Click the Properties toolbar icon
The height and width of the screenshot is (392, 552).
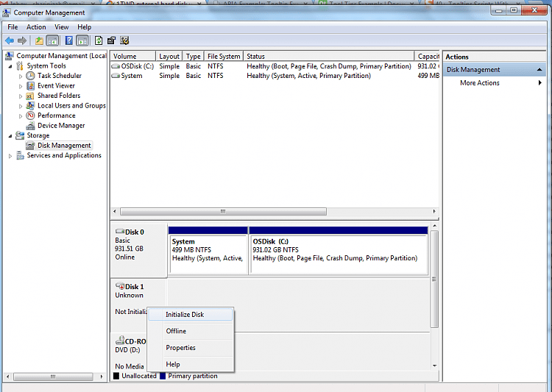pos(112,41)
